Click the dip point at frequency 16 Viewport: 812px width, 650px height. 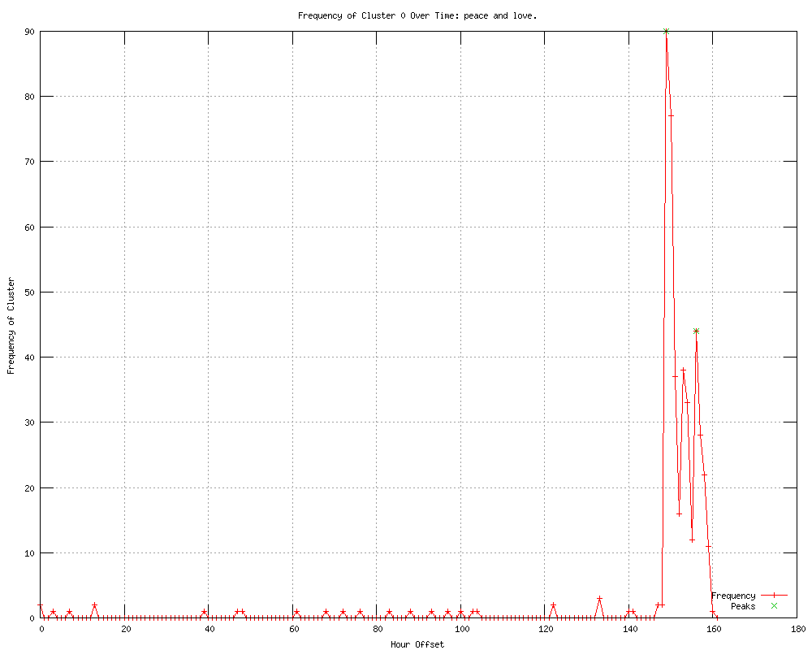pyautogui.click(x=679, y=513)
